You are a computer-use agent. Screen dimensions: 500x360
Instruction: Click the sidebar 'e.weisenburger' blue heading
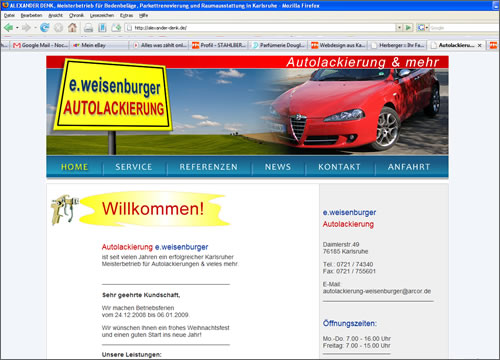tap(349, 213)
